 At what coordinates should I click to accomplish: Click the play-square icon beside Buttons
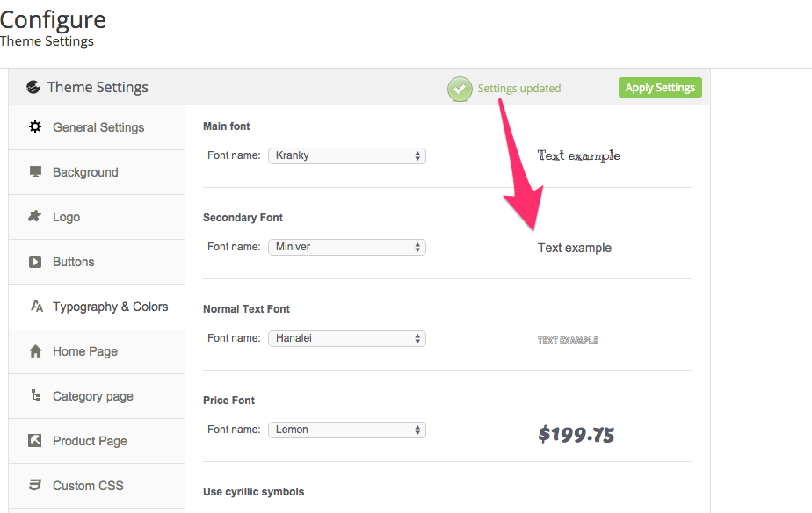click(34, 262)
